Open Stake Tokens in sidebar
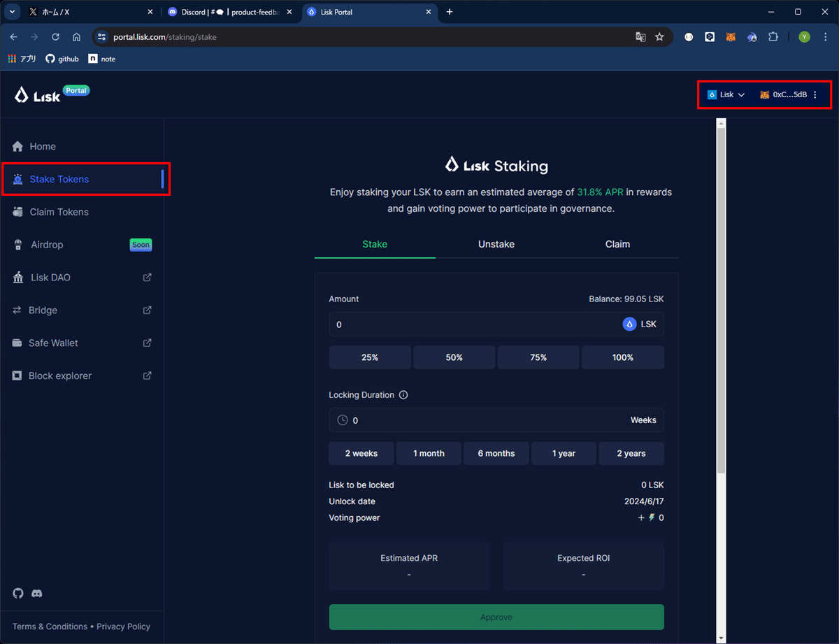Image resolution: width=839 pixels, height=644 pixels. click(x=82, y=179)
